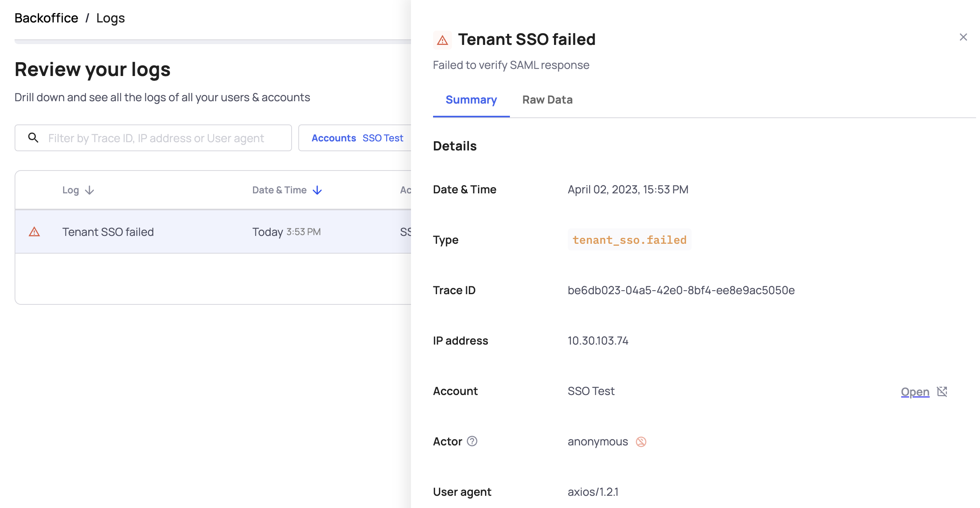The height and width of the screenshot is (508, 980).
Task: Expand the tenant_sso.failed type badge
Action: 629,240
